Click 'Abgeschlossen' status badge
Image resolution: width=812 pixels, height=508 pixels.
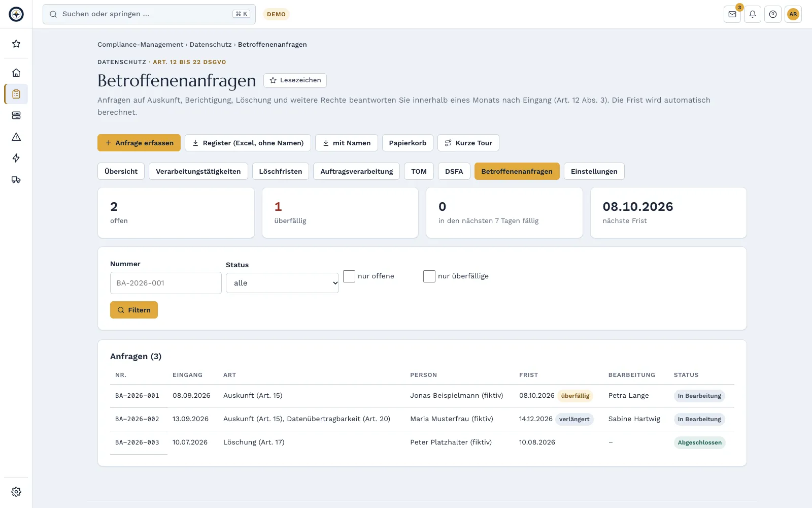[x=700, y=442]
